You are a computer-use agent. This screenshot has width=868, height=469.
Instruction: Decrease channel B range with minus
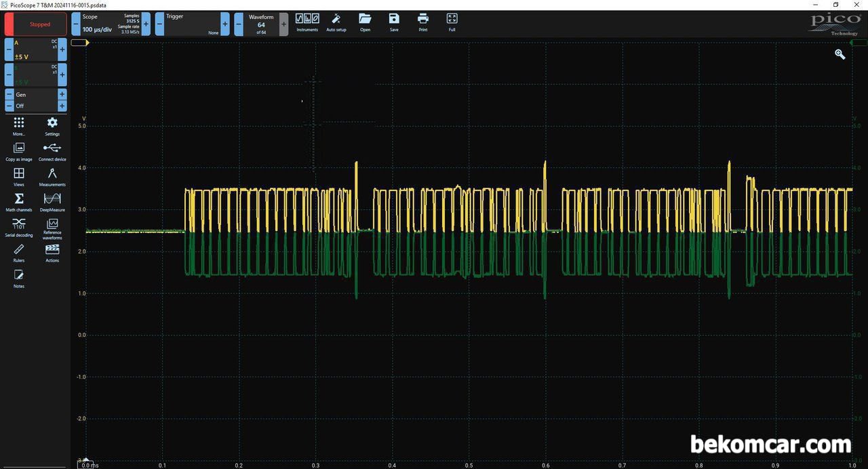[9, 75]
